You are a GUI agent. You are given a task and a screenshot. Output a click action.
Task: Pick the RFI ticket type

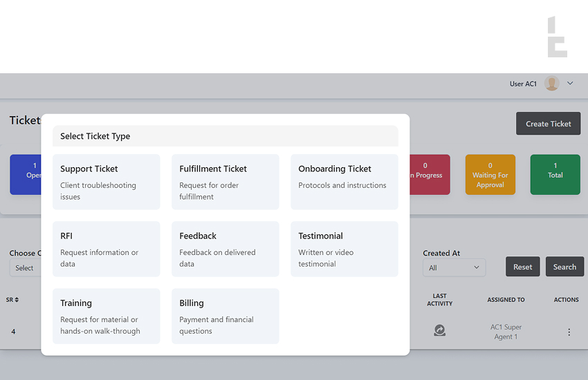tap(107, 249)
